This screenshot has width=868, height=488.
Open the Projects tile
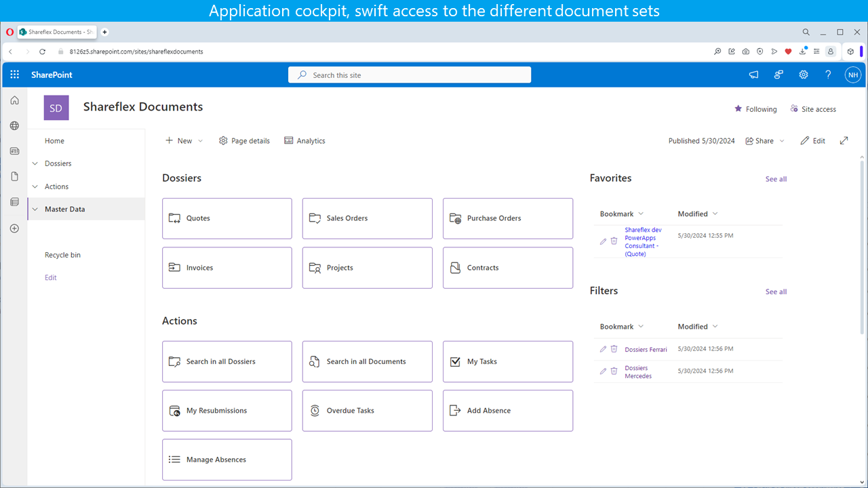point(368,268)
